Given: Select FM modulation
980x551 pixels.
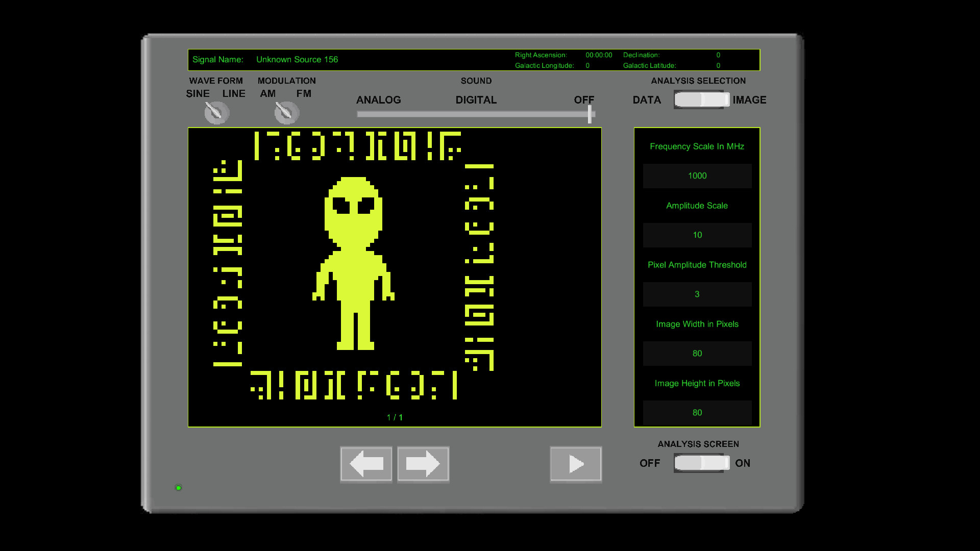Looking at the screenshot, I should (x=303, y=93).
